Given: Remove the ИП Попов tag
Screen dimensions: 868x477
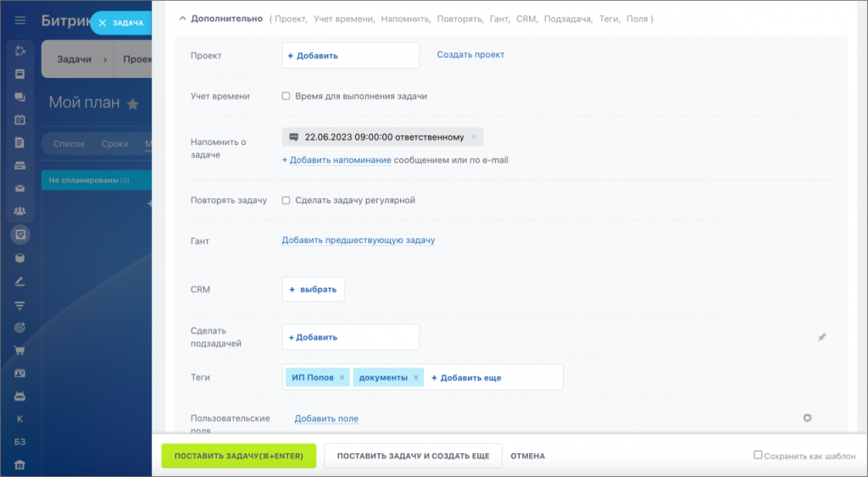Looking at the screenshot, I should (342, 378).
